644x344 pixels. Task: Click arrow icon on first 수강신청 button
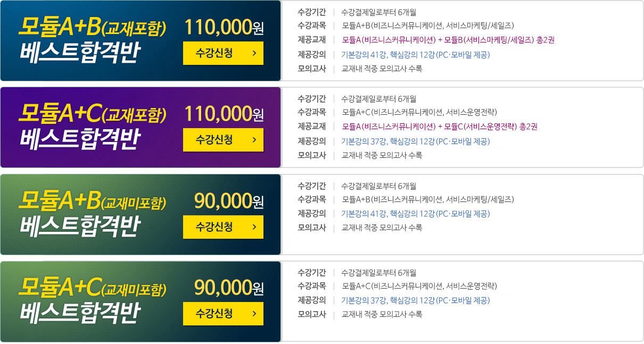(x=254, y=53)
